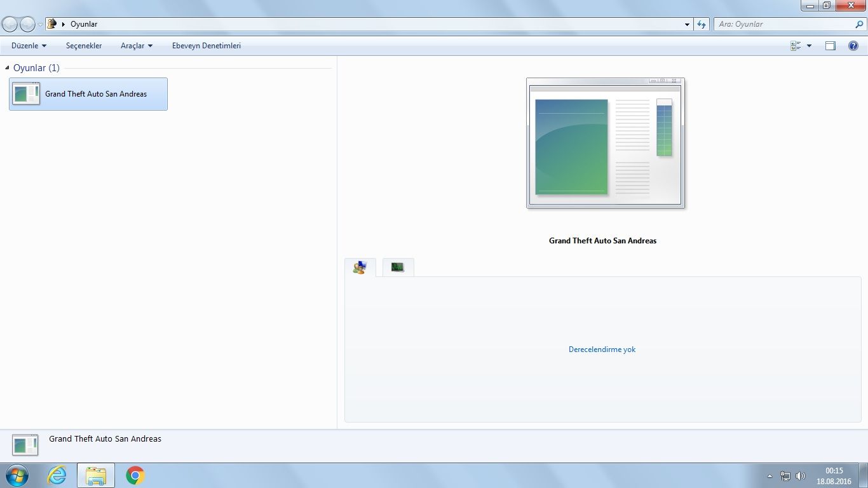Screen dimensions: 868x488
Task: Launch Internet Explorer from taskbar
Action: 57,475
